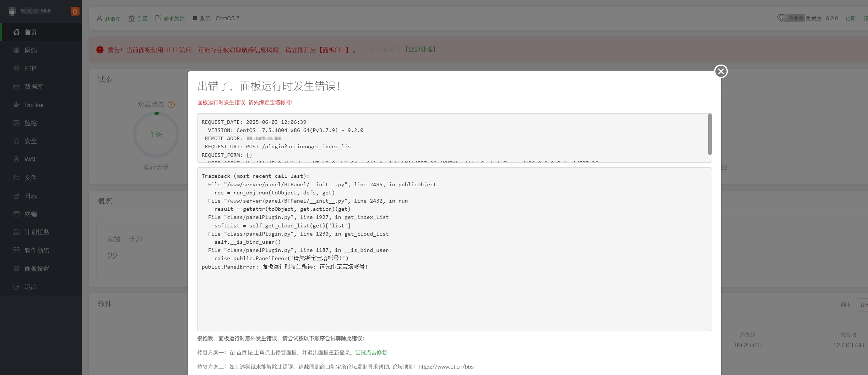Click the system icon beside CentOS 7
The width and height of the screenshot is (868, 375).
195,18
